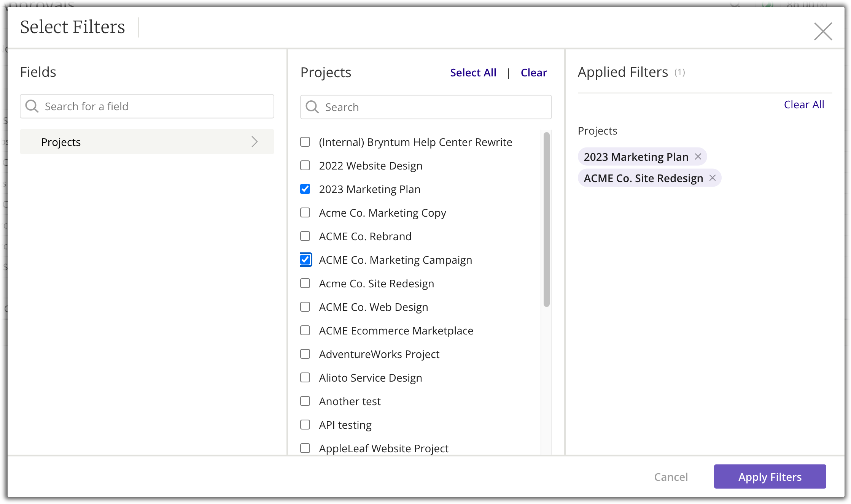
Task: Click Select All projects link
Action: click(x=473, y=73)
